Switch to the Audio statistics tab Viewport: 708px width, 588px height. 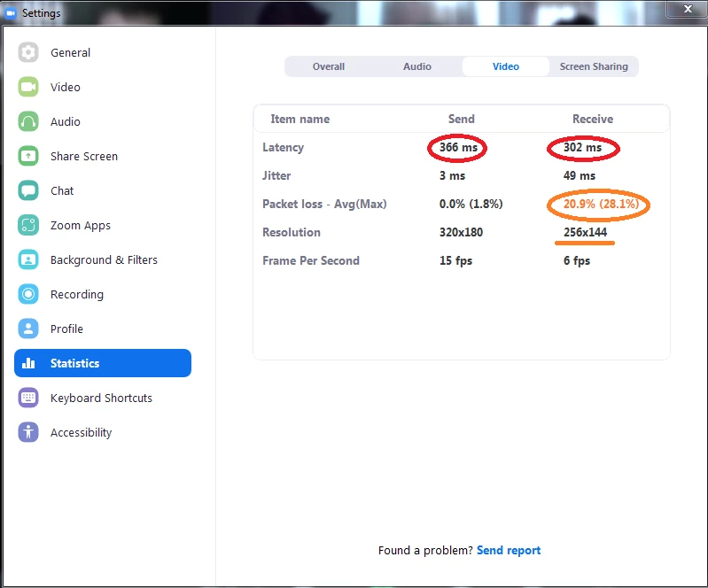click(x=417, y=66)
